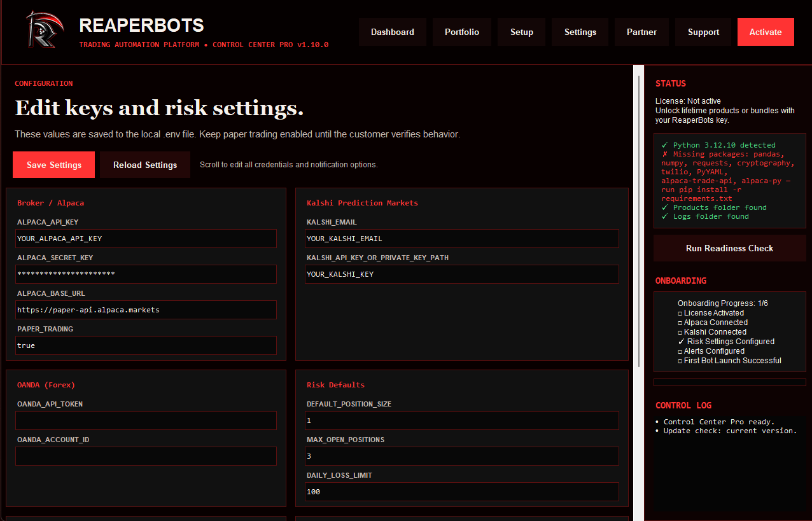Click the License Activated onboarding item

pyautogui.click(x=711, y=313)
